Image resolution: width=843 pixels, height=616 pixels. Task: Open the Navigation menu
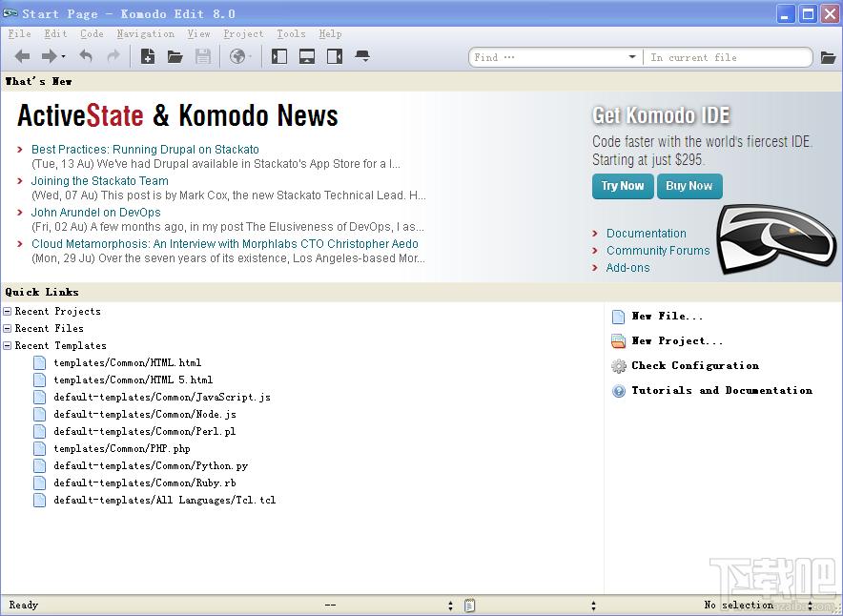pyautogui.click(x=145, y=34)
